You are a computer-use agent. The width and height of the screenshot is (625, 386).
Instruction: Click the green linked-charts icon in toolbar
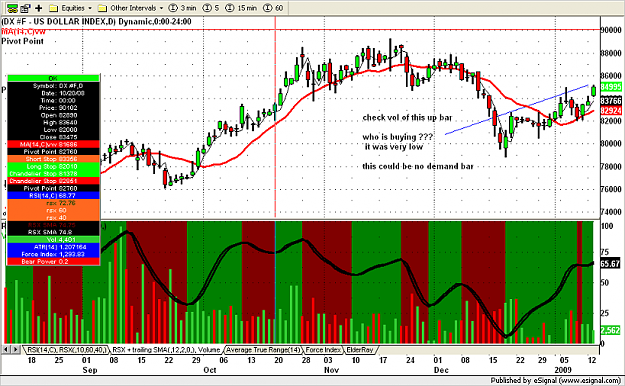click(12, 8)
